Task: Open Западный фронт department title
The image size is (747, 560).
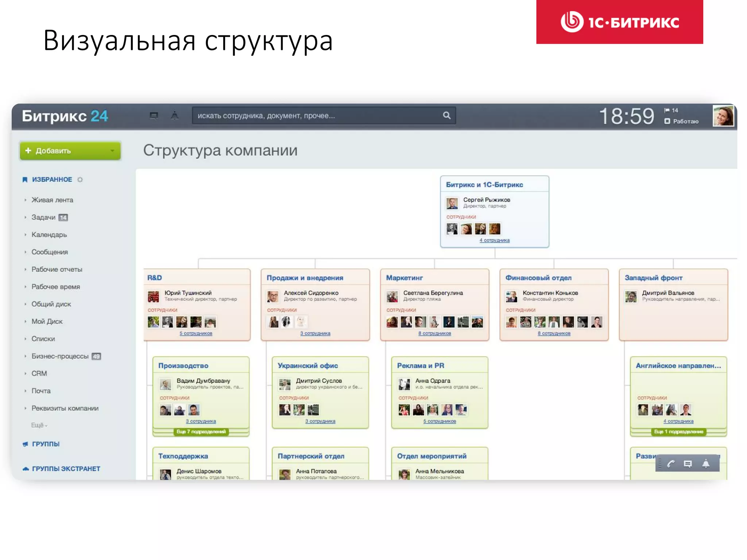Action: 654,278
